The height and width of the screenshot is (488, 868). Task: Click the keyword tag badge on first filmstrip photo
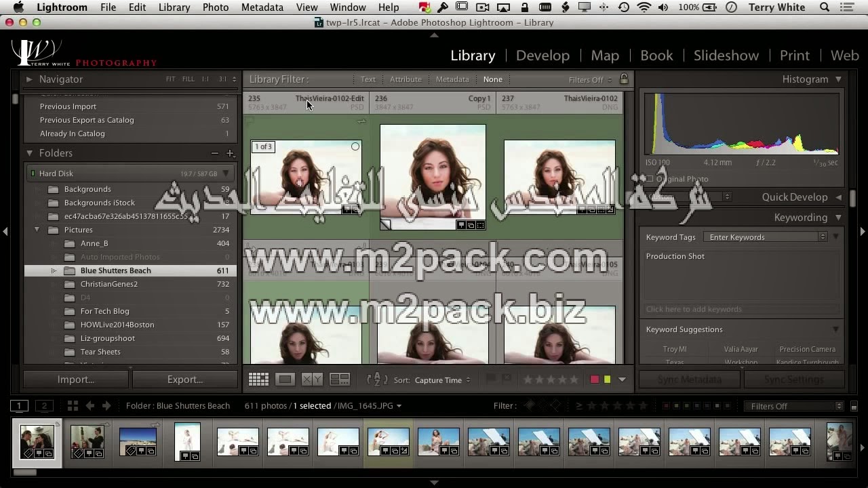click(x=28, y=453)
